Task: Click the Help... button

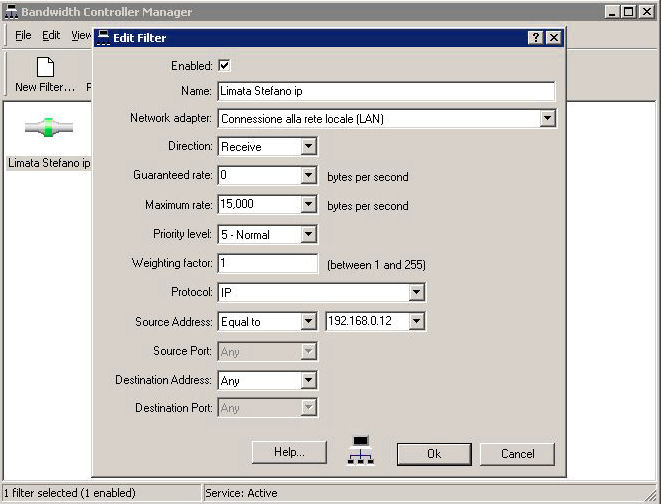Action: [289, 452]
